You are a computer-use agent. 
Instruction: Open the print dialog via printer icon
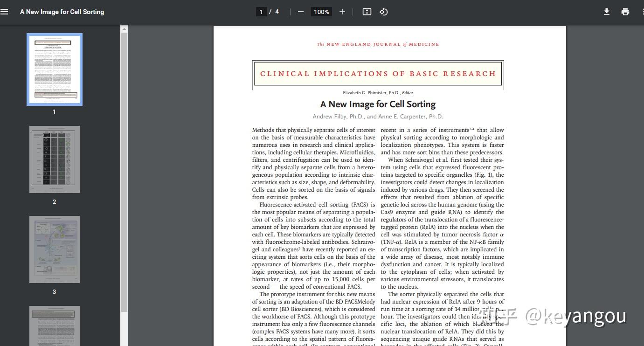coord(625,12)
